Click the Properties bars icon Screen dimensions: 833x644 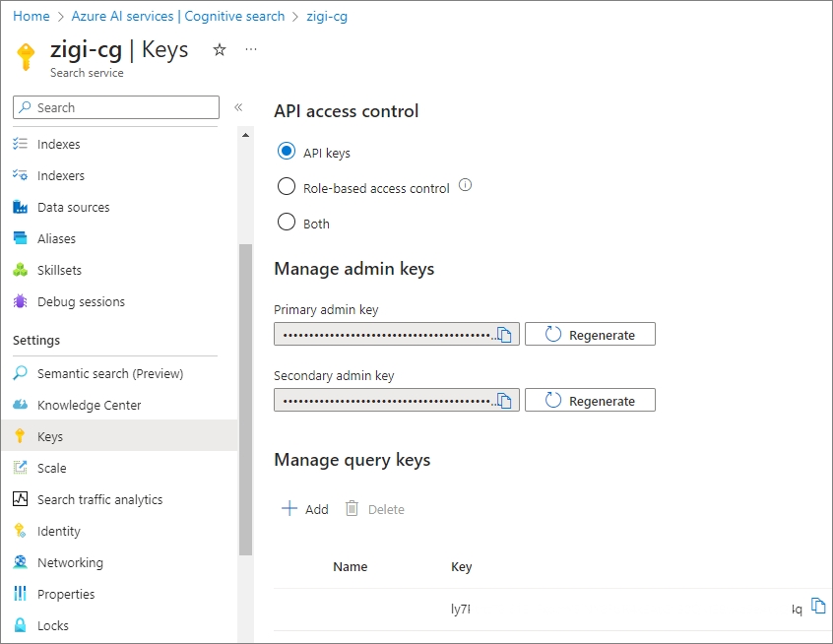point(21,594)
